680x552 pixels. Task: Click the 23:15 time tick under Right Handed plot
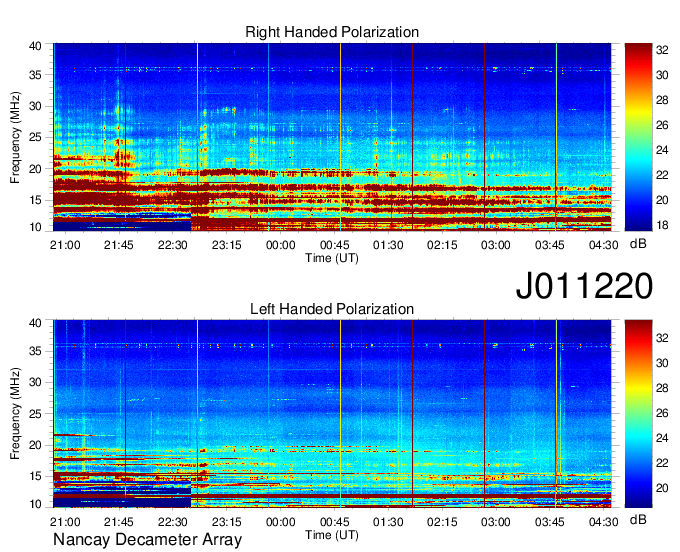[226, 245]
